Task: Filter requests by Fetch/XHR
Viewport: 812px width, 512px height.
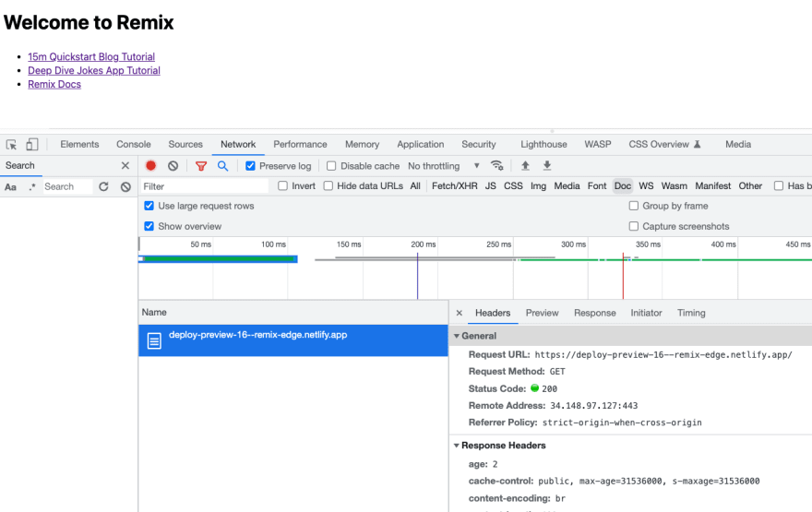Action: click(455, 185)
